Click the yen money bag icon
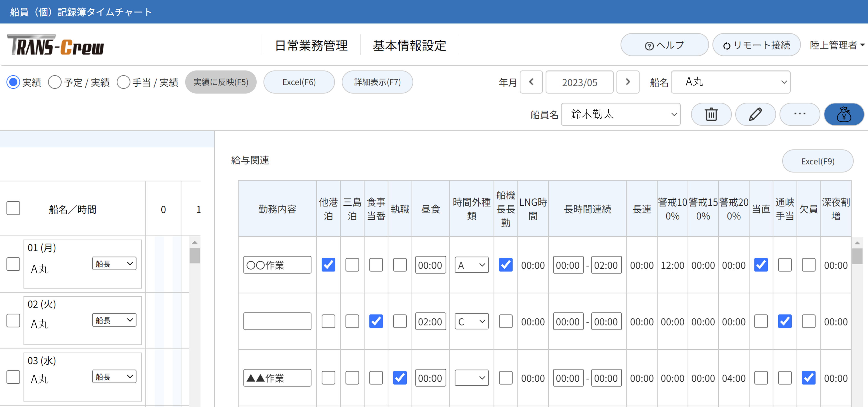This screenshot has height=407, width=868. coord(844,114)
